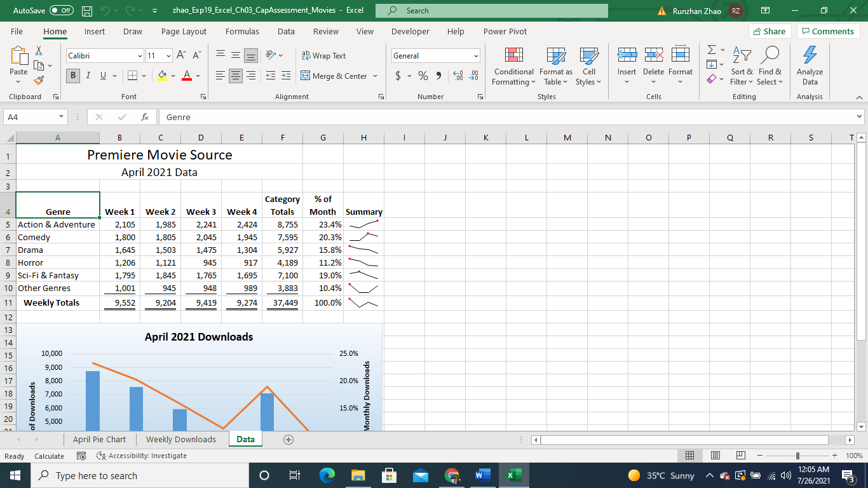The width and height of the screenshot is (868, 488).
Task: Click the Format Painter brush icon
Action: tap(39, 81)
